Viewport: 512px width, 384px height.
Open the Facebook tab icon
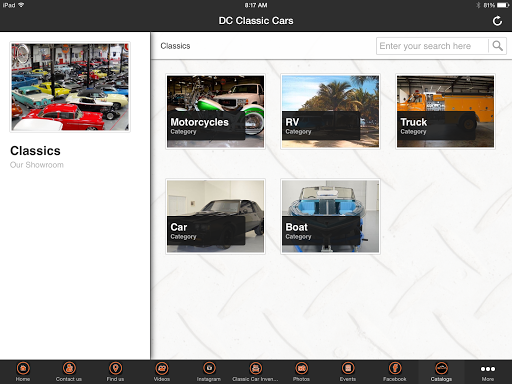pos(395,368)
